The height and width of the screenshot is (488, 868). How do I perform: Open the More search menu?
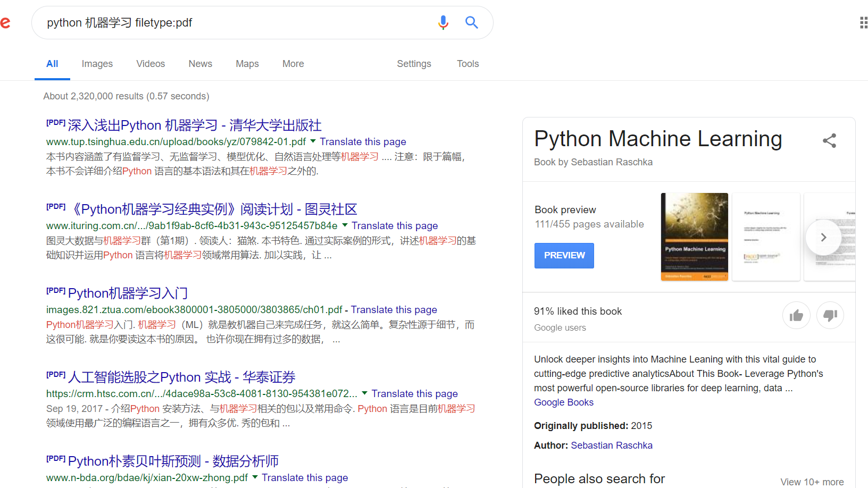[293, 64]
